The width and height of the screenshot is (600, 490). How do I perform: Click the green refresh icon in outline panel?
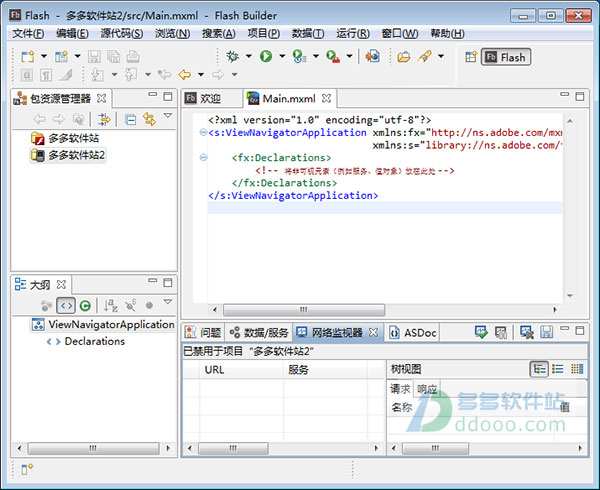click(86, 305)
